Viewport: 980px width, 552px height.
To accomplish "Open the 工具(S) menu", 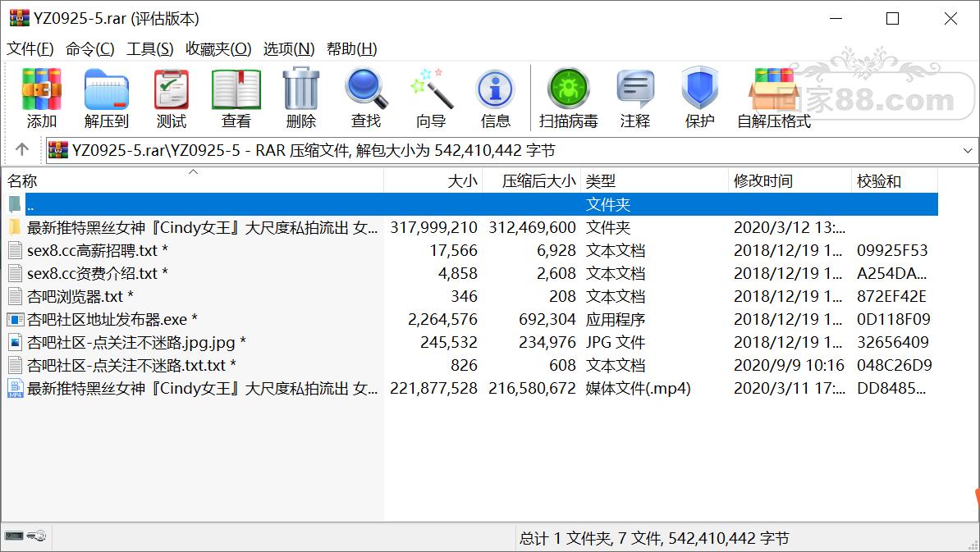I will (150, 48).
